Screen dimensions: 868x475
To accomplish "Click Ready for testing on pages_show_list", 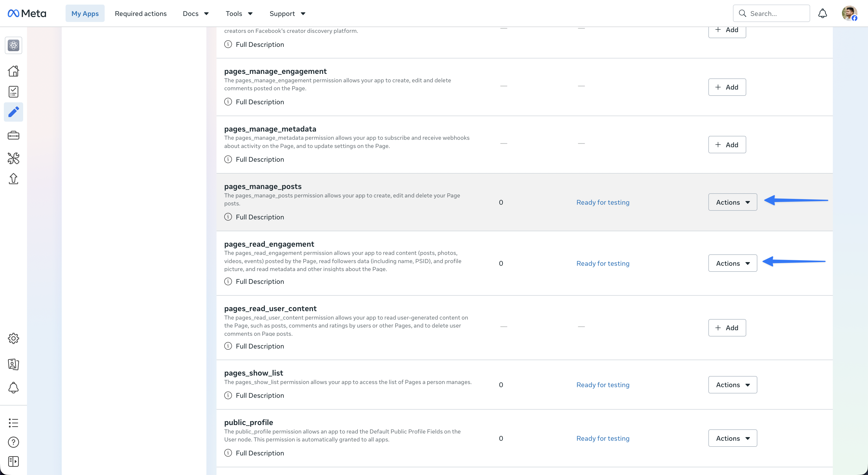I will [x=603, y=384].
